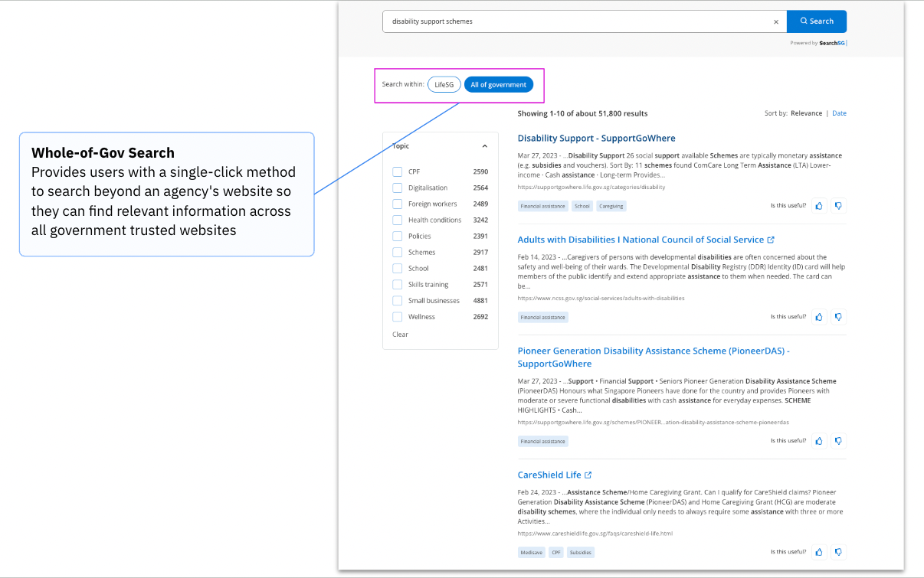Give a thumbs down to the PioneerDAS result

pyautogui.click(x=838, y=440)
